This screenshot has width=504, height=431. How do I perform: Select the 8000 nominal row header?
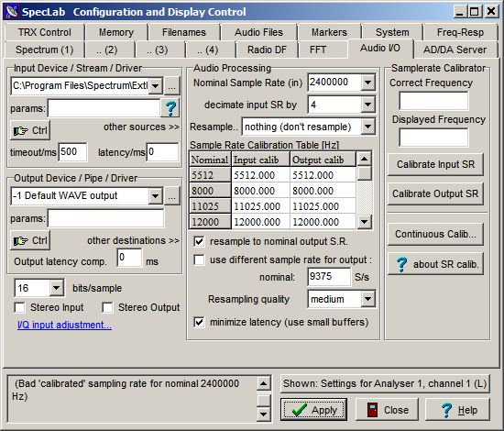(x=210, y=191)
